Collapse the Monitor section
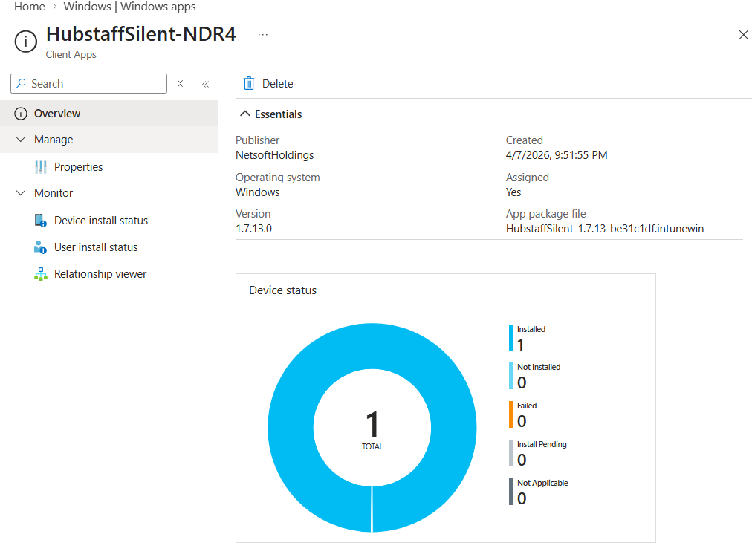This screenshot has height=560, width=752. click(20, 193)
